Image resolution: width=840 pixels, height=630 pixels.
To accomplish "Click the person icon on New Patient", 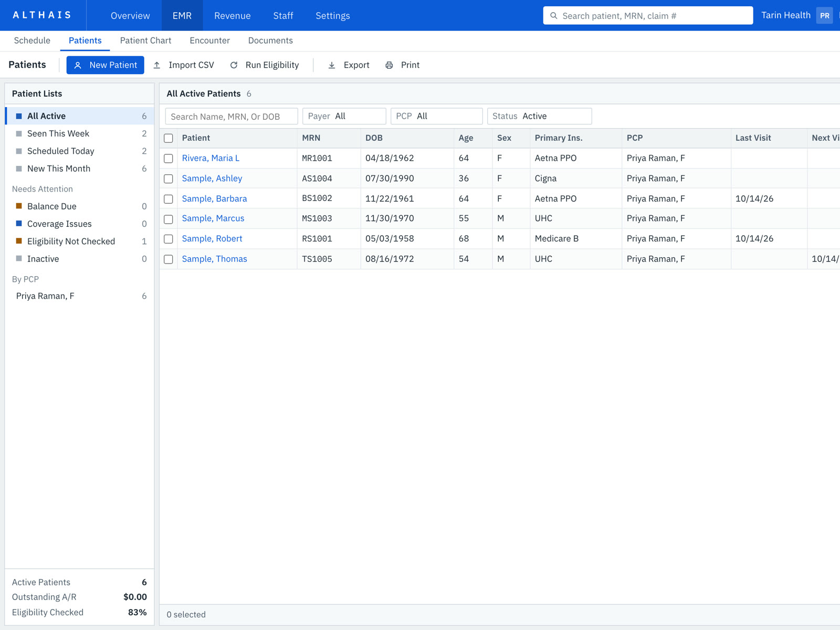I will click(78, 65).
